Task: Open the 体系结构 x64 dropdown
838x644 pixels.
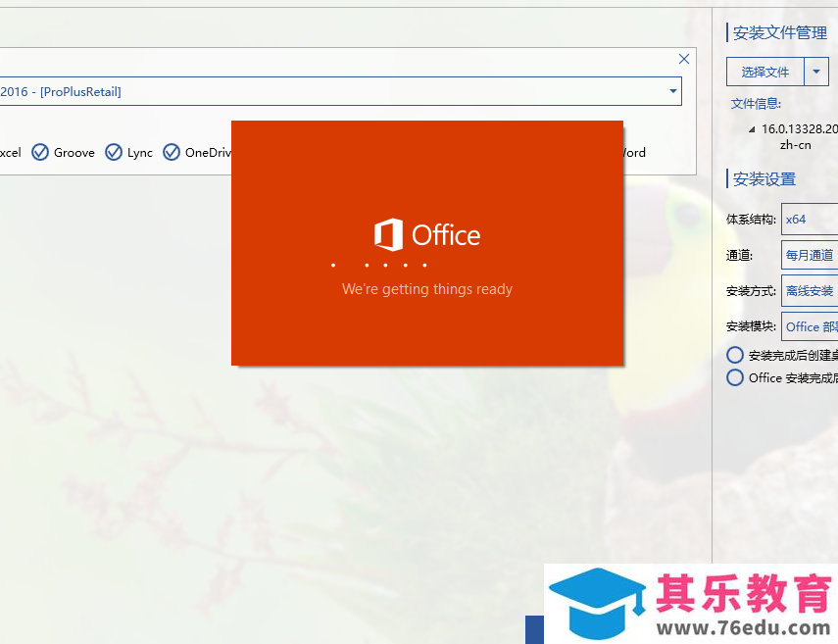Action: 810,220
